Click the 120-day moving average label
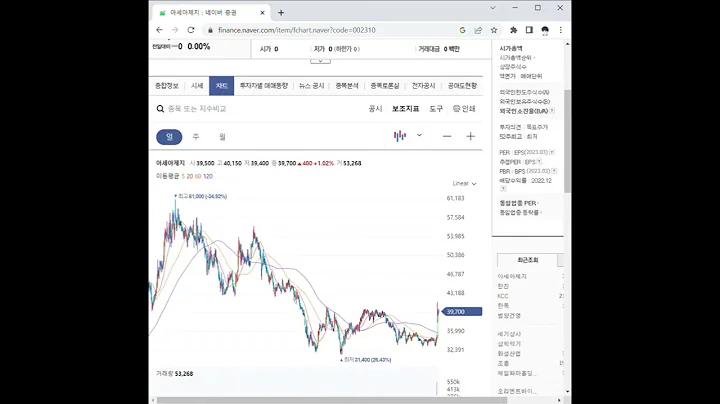Viewport: 720px width, 404px height. tap(208, 176)
